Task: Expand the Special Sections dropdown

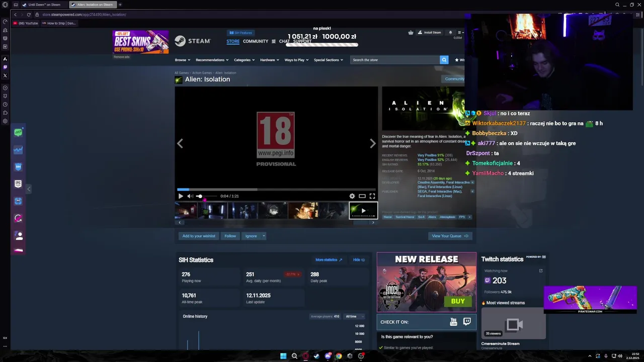Action: 329,60
